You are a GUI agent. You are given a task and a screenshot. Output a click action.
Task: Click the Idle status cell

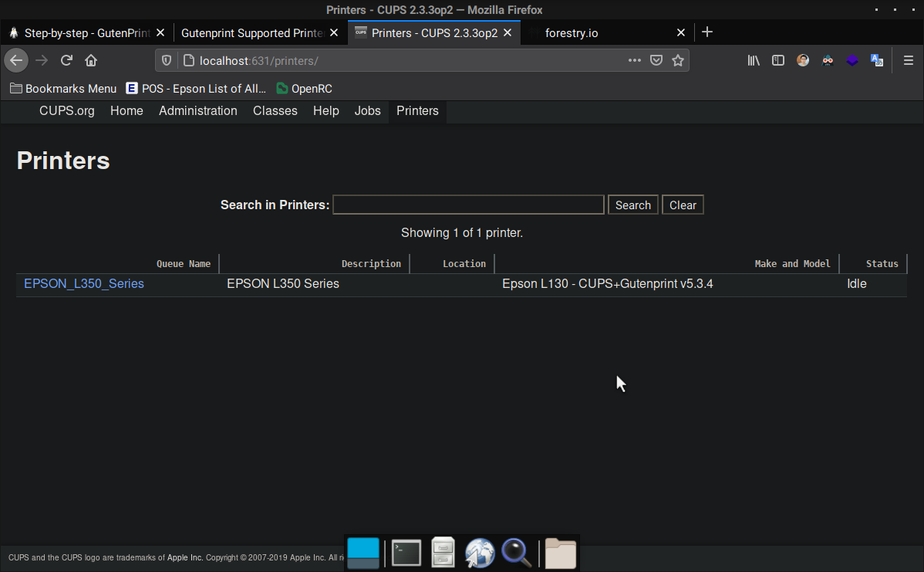(857, 283)
